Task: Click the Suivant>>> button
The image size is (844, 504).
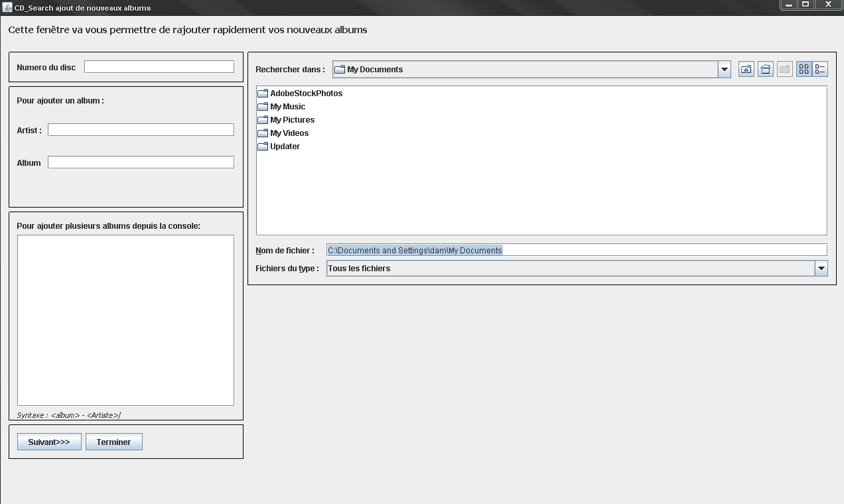Action: coord(48,441)
